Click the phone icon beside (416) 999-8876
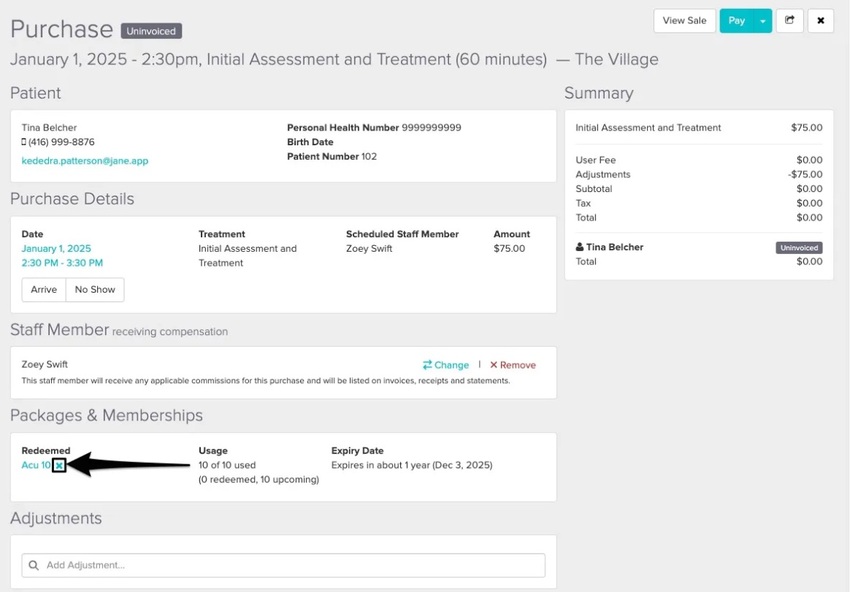 click(x=24, y=142)
